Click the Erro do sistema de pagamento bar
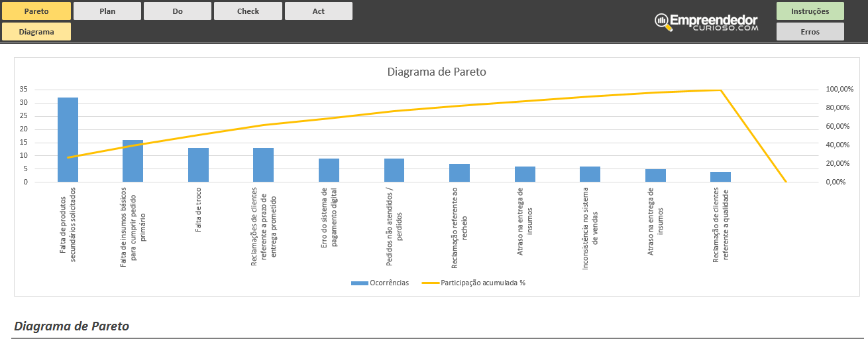This screenshot has height=345, width=868. pos(329,171)
